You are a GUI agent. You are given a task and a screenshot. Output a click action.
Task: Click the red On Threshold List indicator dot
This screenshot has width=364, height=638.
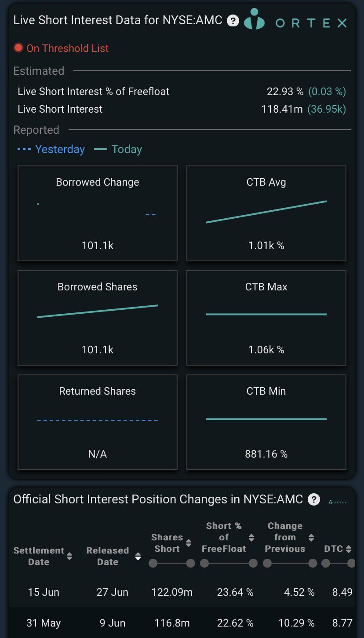click(18, 48)
